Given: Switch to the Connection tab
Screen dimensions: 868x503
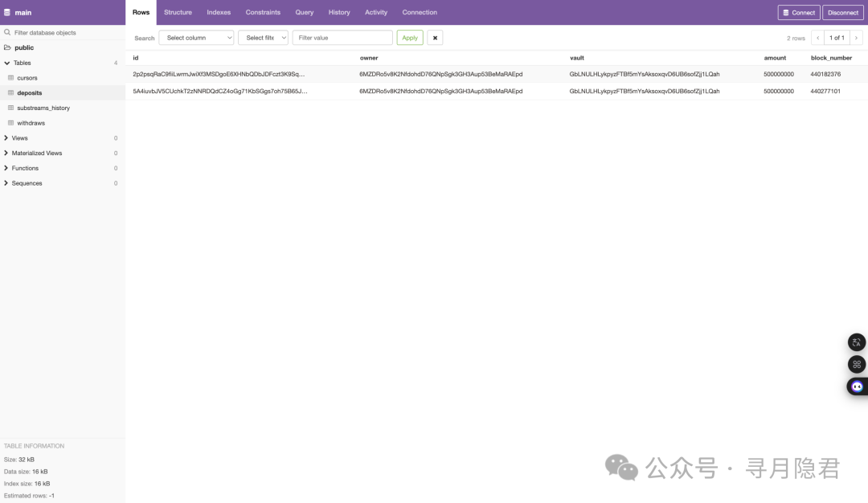Looking at the screenshot, I should click(420, 12).
